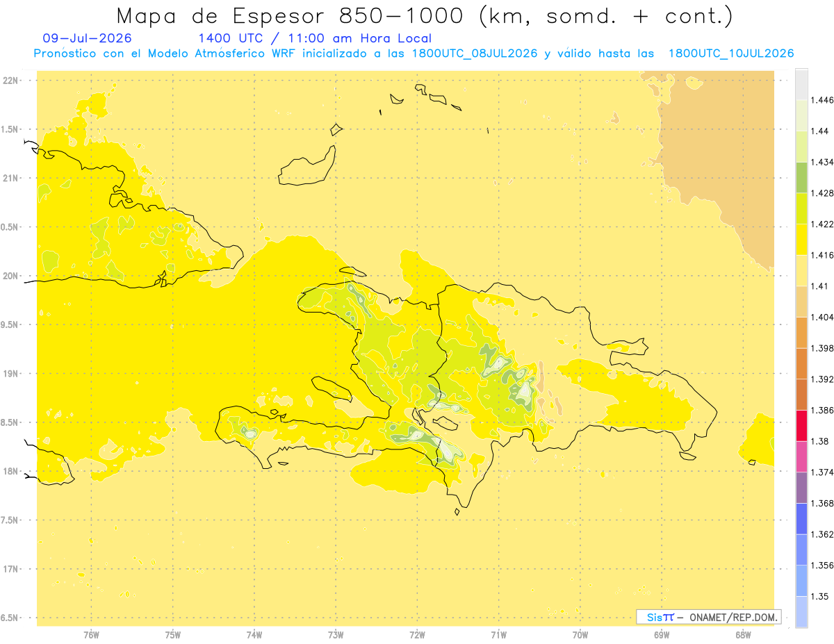
Task: Pick the green swatch between 1.434 and 1.428
Action: [801, 177]
